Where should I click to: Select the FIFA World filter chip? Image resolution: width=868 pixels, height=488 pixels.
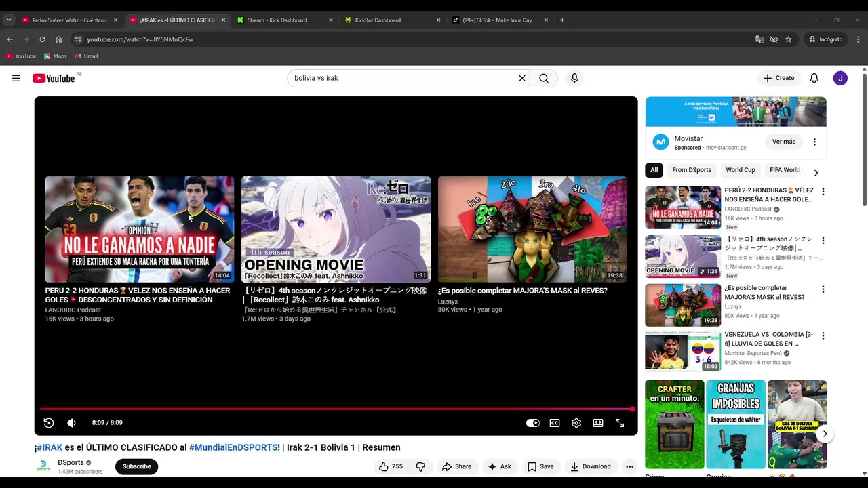tap(785, 170)
